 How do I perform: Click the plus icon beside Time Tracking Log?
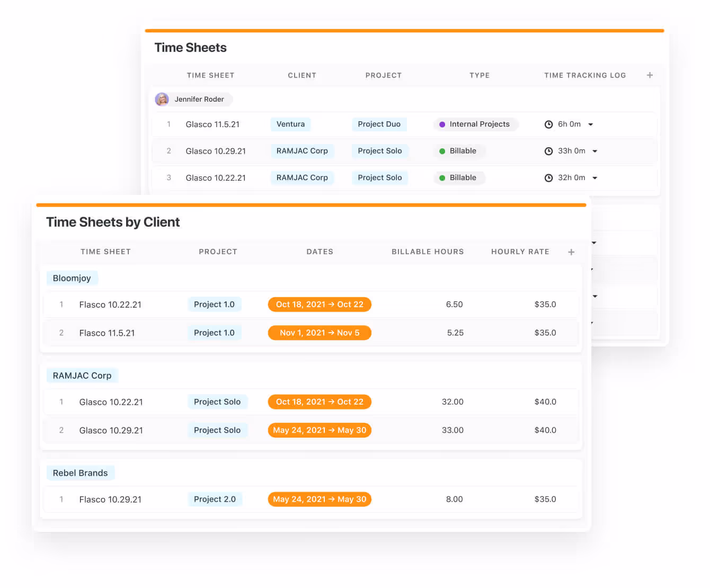point(650,75)
